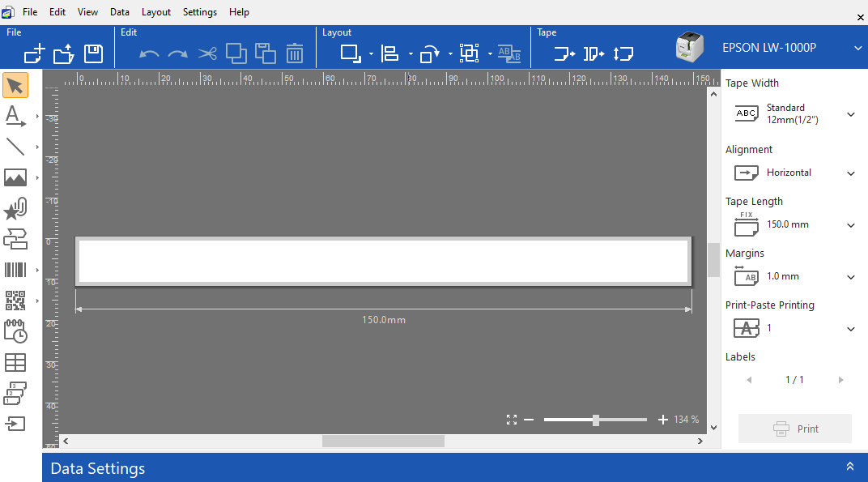This screenshot has height=482, width=868.
Task: Click the tape orientation swap icon
Action: click(623, 53)
